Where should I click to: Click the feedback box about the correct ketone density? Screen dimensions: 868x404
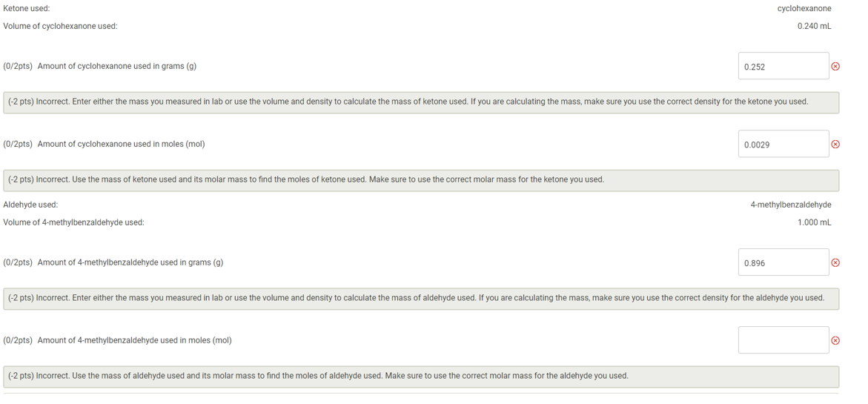[421, 102]
